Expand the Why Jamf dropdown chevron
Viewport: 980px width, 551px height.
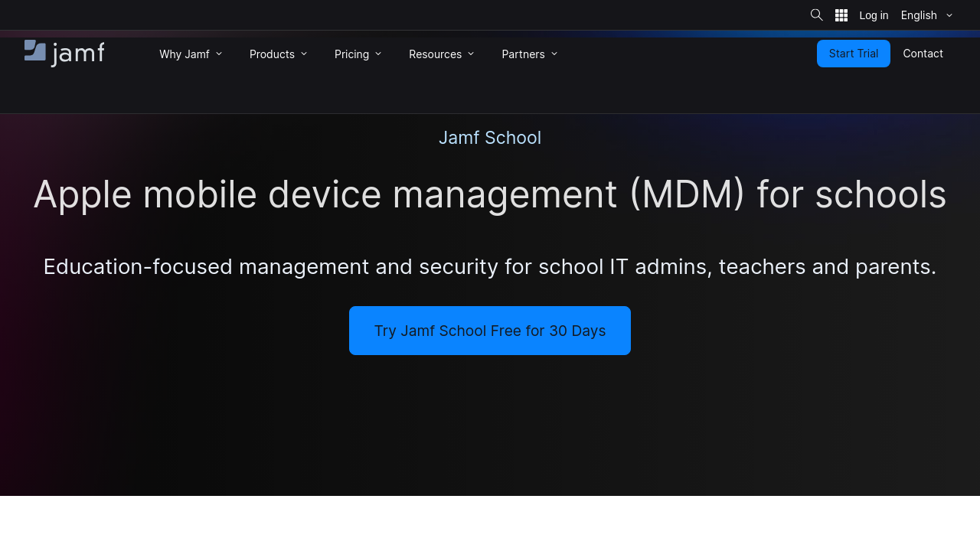219,54
